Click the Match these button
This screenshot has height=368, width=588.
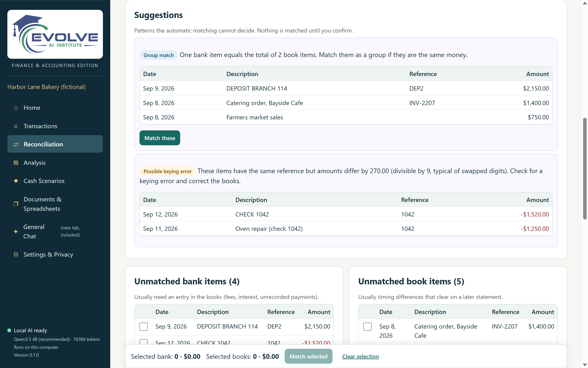(160, 138)
